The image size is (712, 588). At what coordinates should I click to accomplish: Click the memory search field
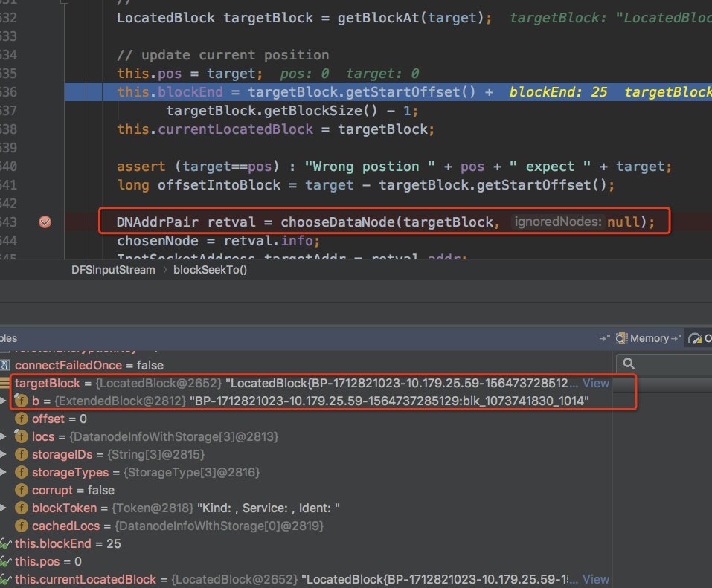tap(664, 364)
